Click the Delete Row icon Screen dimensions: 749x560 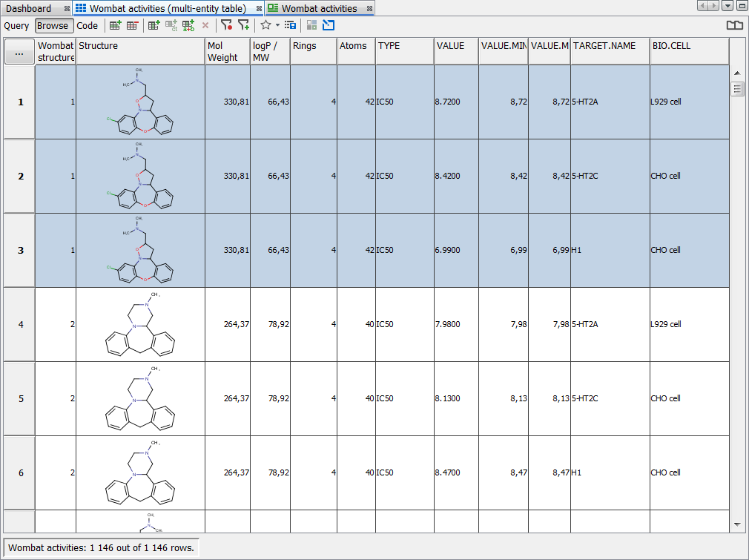[132, 24]
